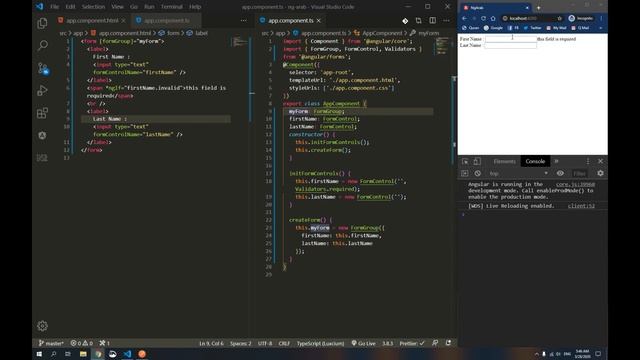Focus the console Filter field in DevTools
640x360 pixels.
581,173
